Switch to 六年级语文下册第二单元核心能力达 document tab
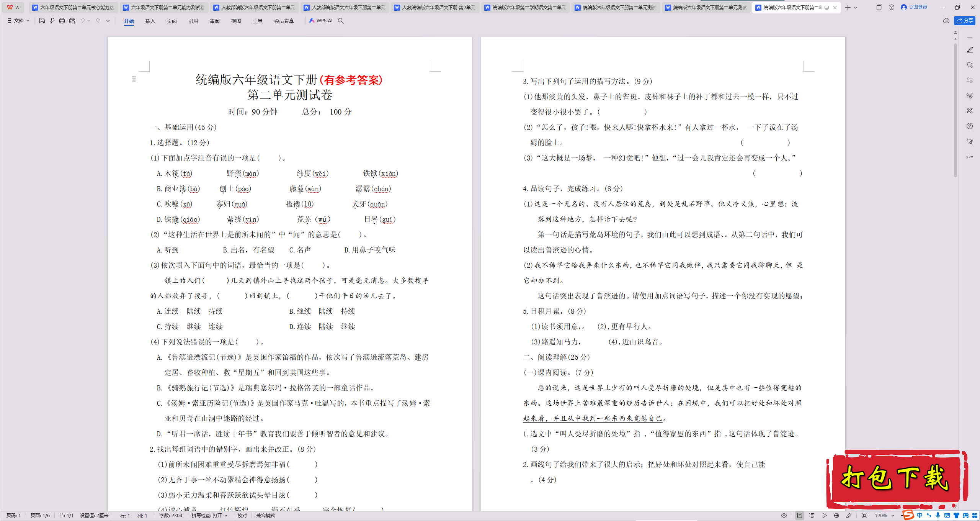The height and width of the screenshot is (521, 980). (73, 7)
